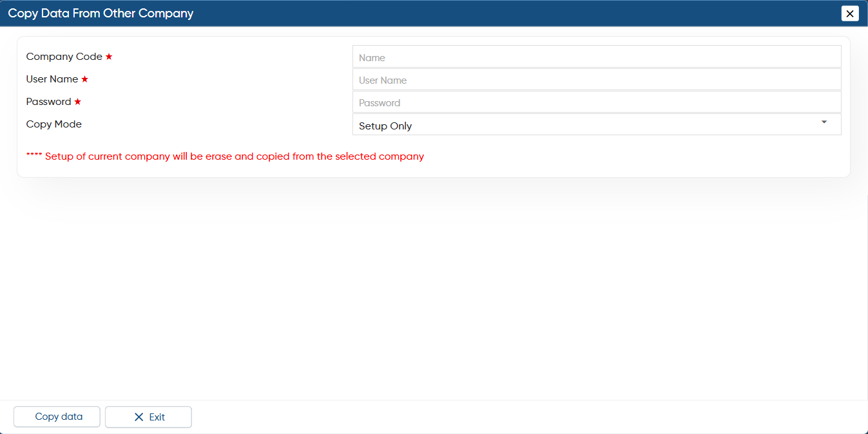Click the red star beside Password

tap(77, 102)
